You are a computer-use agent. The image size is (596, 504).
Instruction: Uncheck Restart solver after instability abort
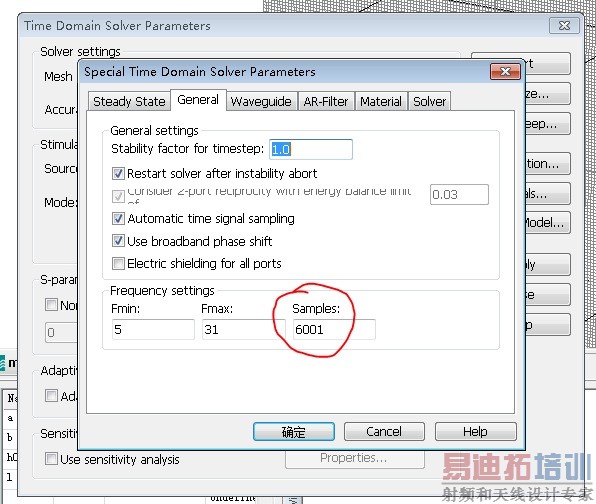click(x=118, y=174)
